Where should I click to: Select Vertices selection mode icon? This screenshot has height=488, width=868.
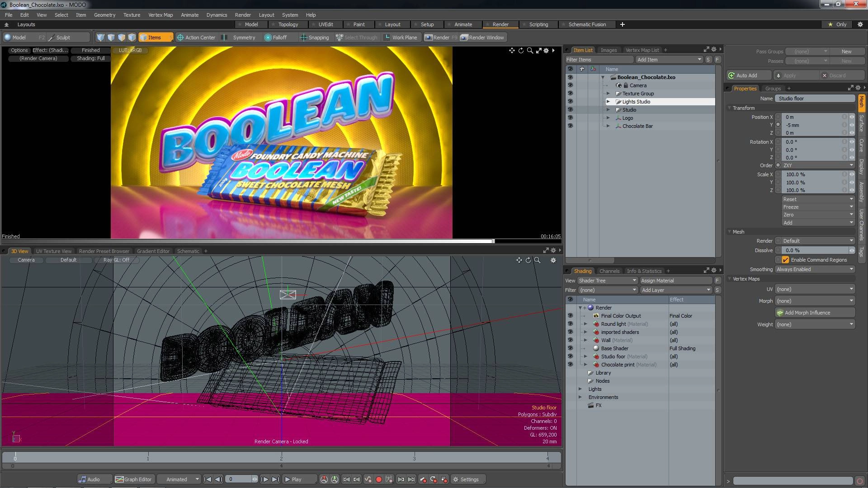100,38
